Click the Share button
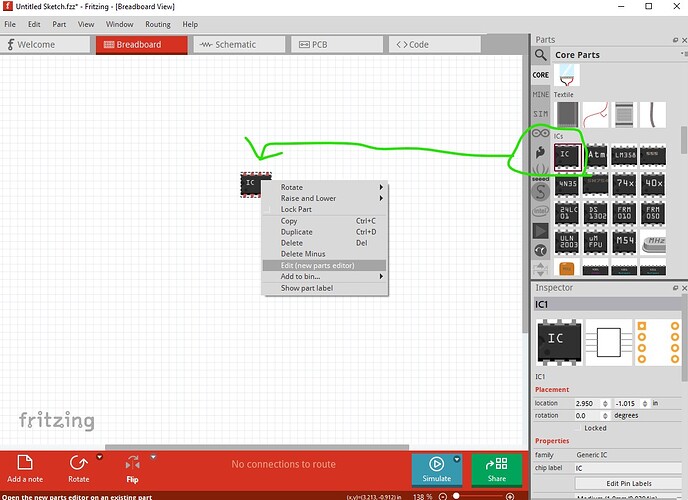 click(497, 470)
